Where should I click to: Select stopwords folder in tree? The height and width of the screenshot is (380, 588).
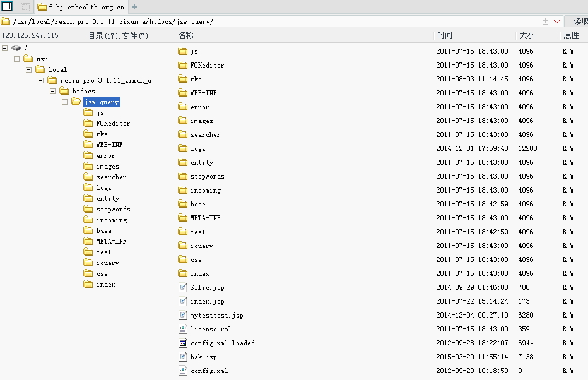coord(107,210)
